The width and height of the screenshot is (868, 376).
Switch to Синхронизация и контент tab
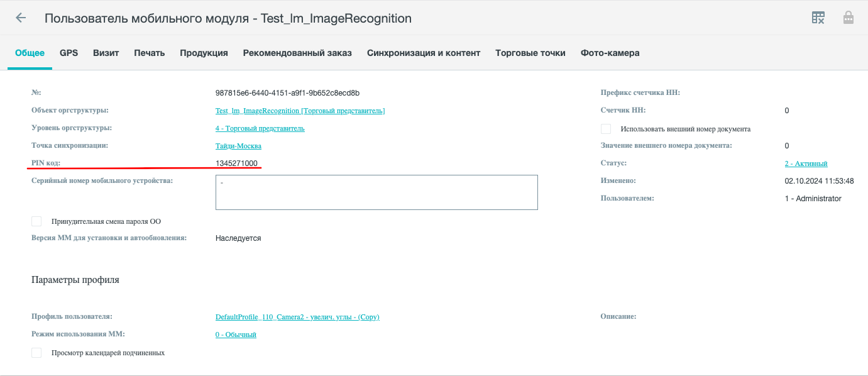coord(424,53)
